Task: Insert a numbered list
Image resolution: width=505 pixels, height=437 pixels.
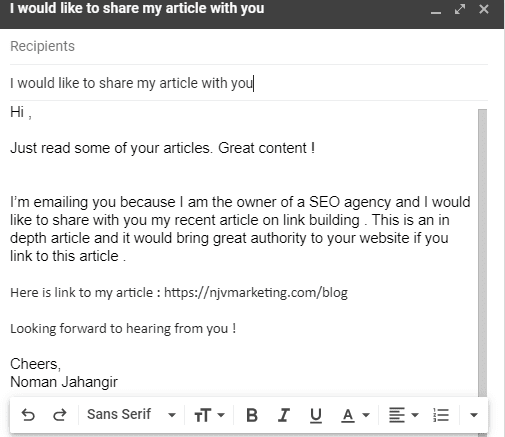Action: pyautogui.click(x=441, y=415)
